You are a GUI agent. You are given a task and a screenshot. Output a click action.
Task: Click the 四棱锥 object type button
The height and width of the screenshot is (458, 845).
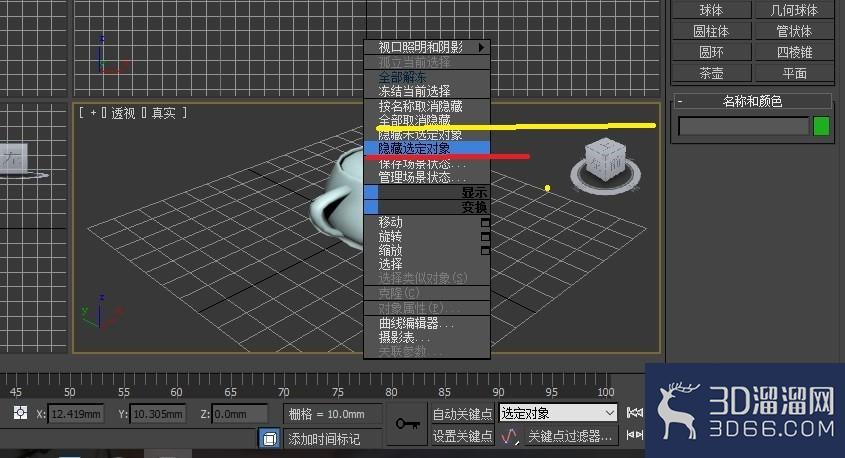click(794, 52)
